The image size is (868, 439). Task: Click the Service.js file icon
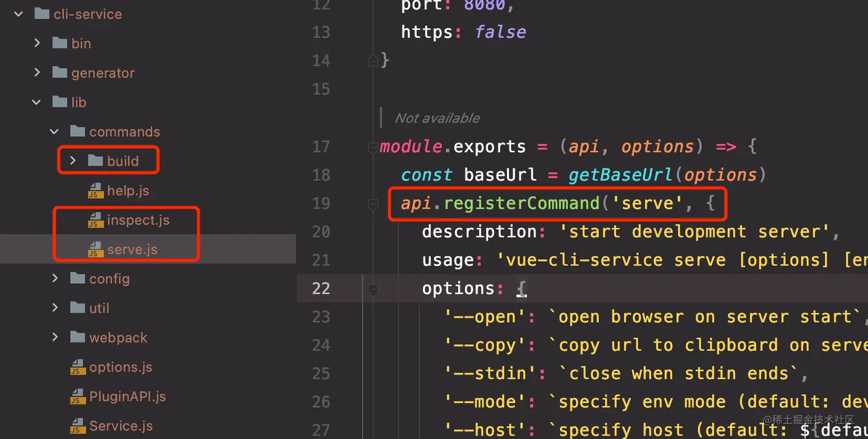click(77, 426)
